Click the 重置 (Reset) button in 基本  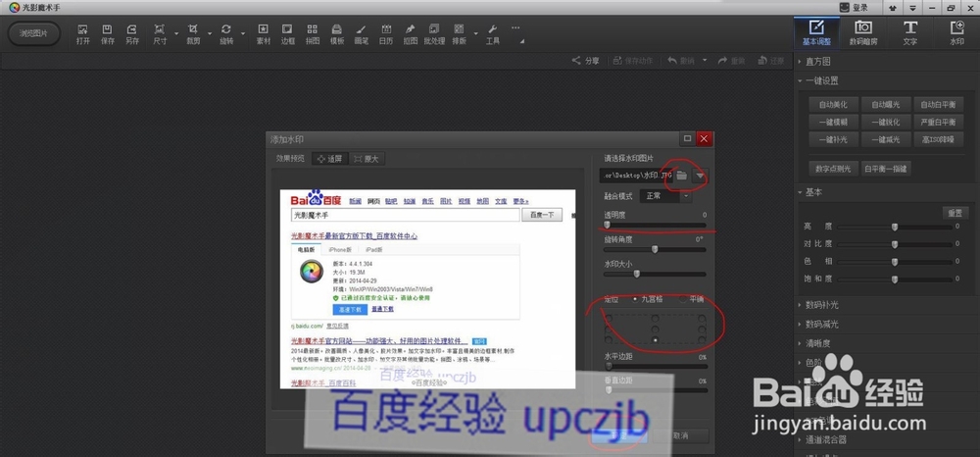pos(955,213)
